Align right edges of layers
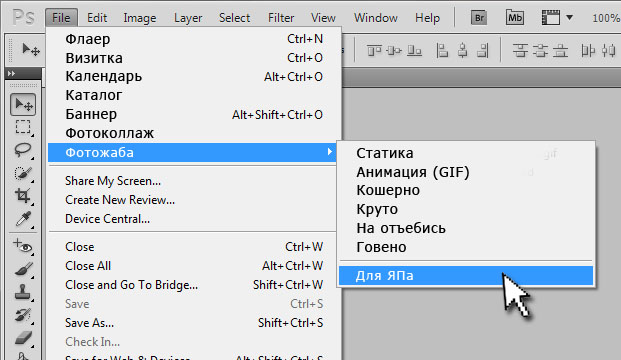621x360 pixels. (483, 51)
